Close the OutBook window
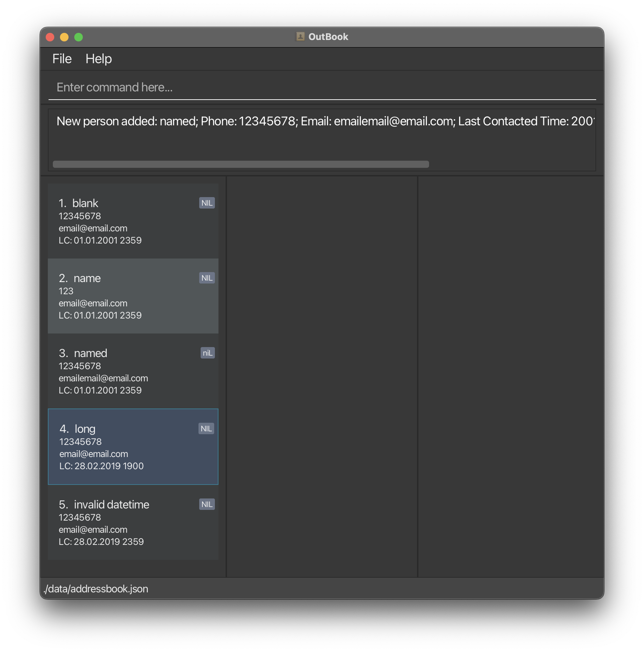644x652 pixels. click(x=50, y=37)
